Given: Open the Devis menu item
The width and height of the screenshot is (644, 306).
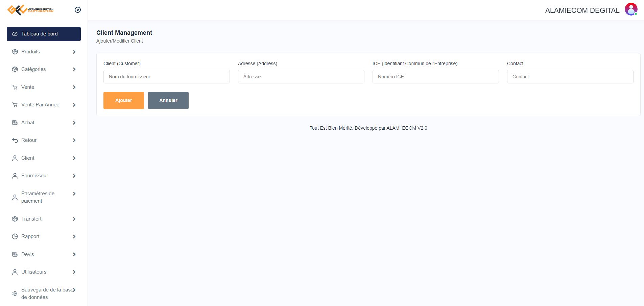Looking at the screenshot, I should 28,254.
